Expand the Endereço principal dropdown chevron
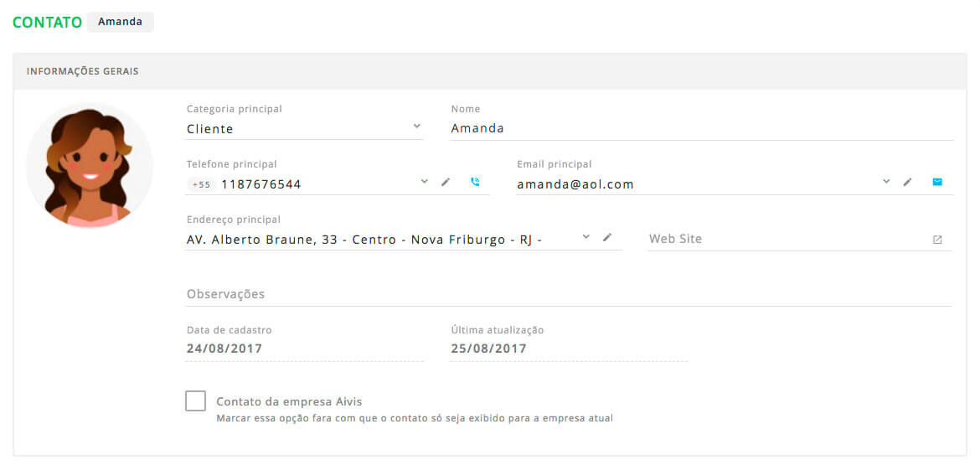Viewport: 980px width, 465px height. tap(586, 236)
